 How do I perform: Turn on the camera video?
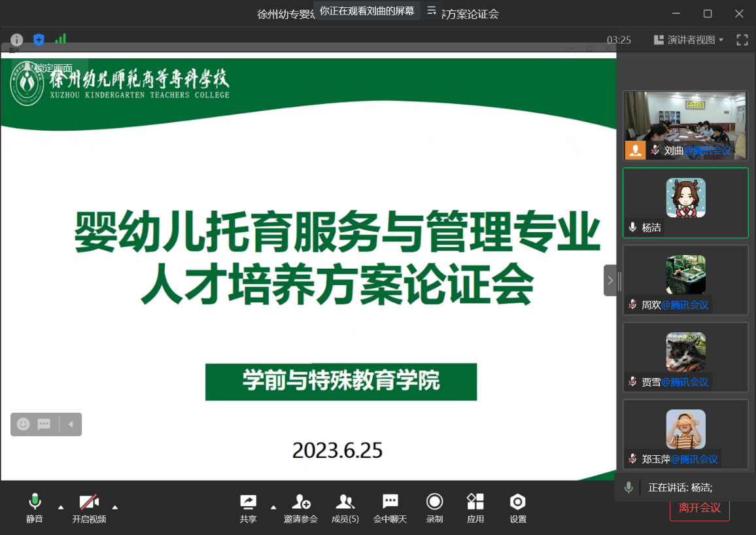pyautogui.click(x=89, y=508)
